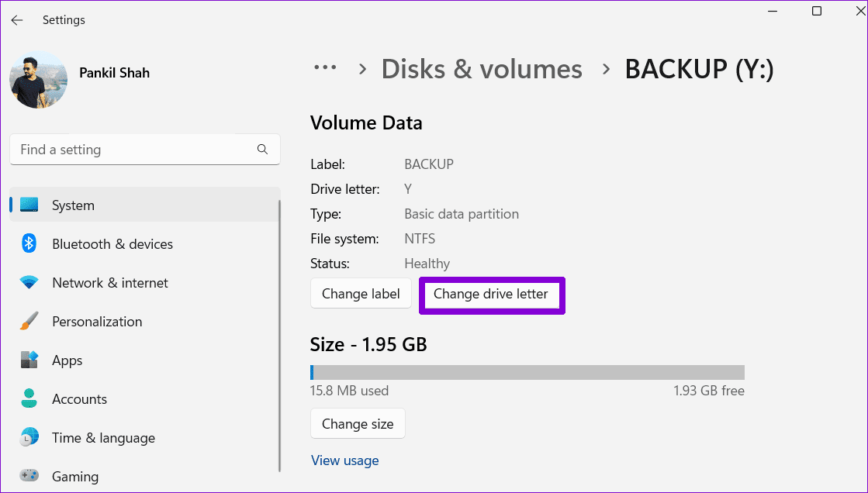Click the Network Wi-Fi icon
This screenshot has width=868, height=493.
click(29, 283)
